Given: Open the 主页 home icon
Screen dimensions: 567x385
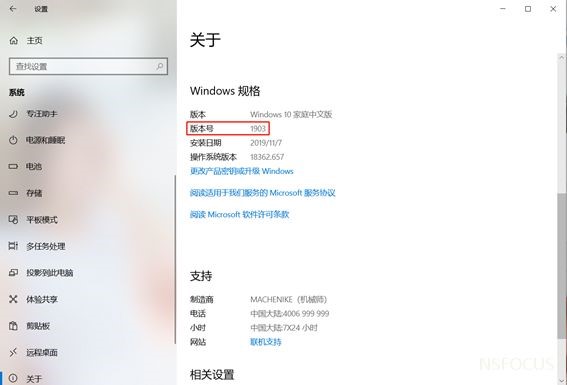Looking at the screenshot, I should point(13,40).
